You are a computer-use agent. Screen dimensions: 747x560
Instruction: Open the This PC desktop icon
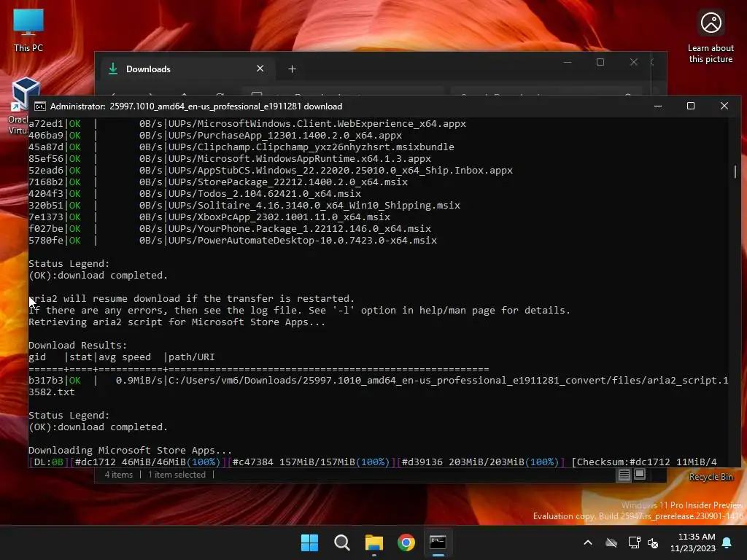pos(28,30)
